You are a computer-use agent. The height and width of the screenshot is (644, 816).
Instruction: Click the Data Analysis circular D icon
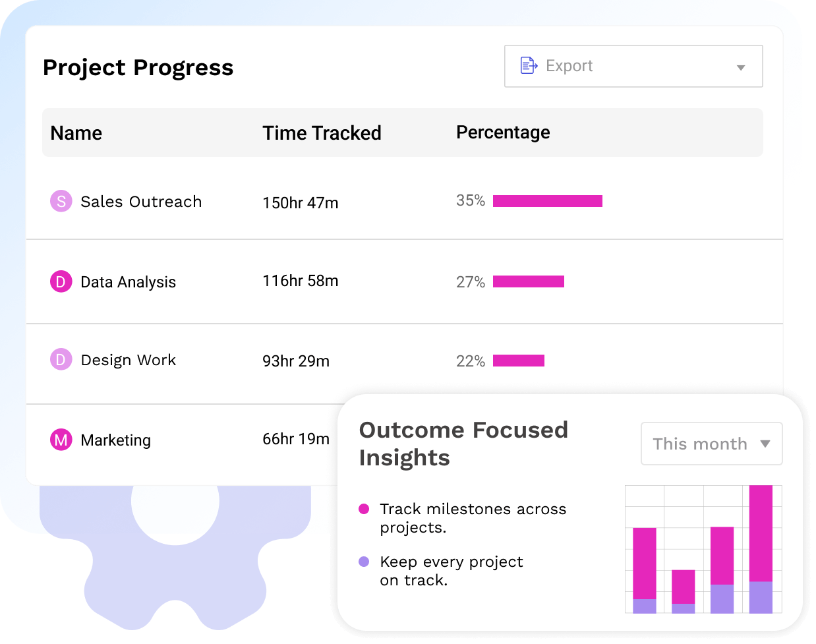61,281
